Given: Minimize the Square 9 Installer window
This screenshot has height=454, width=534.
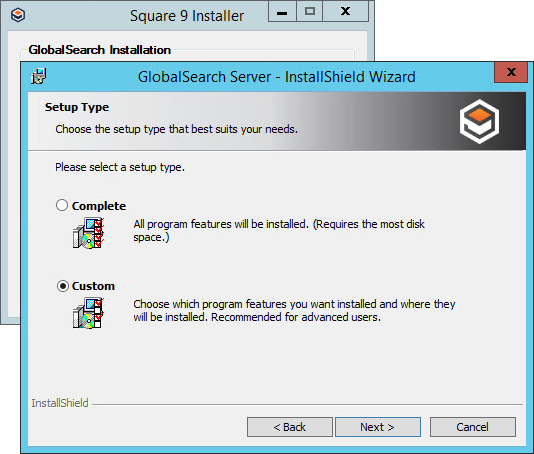Looking at the screenshot, I should tap(282, 12).
